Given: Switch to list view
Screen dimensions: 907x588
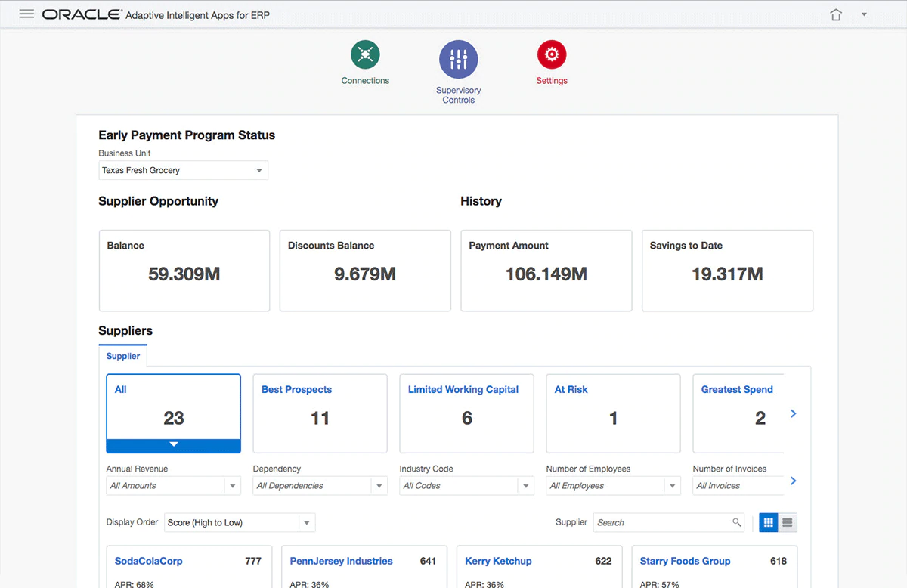Looking at the screenshot, I should coord(788,522).
